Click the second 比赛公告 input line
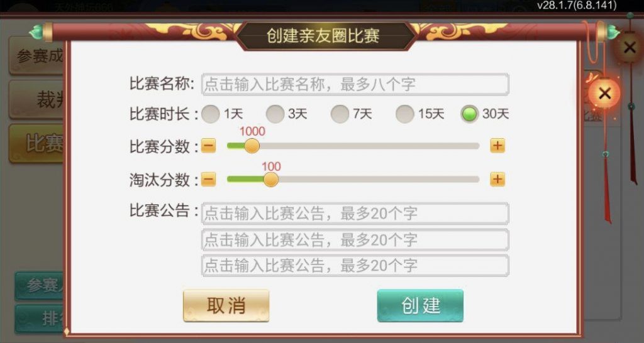This screenshot has width=644, height=343. (355, 239)
